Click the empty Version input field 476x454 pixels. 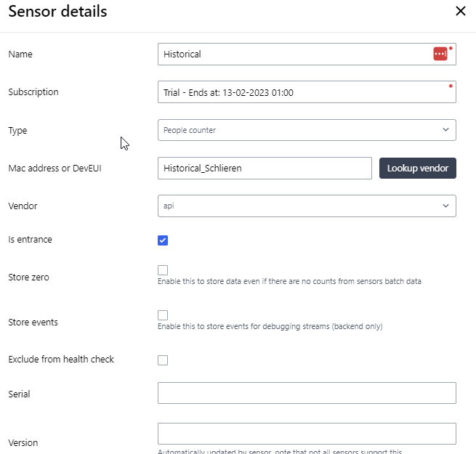pos(307,434)
